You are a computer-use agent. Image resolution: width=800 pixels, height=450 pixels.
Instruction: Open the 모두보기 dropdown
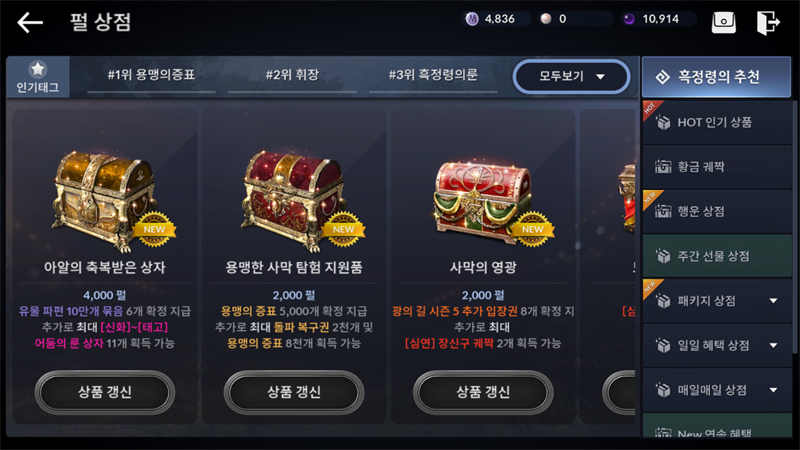coord(571,77)
